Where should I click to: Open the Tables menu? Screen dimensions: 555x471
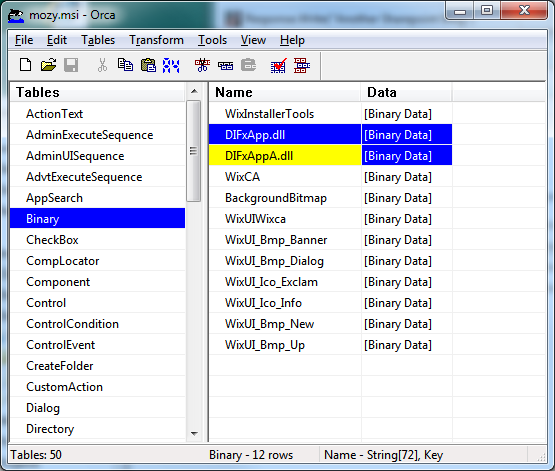tap(98, 40)
